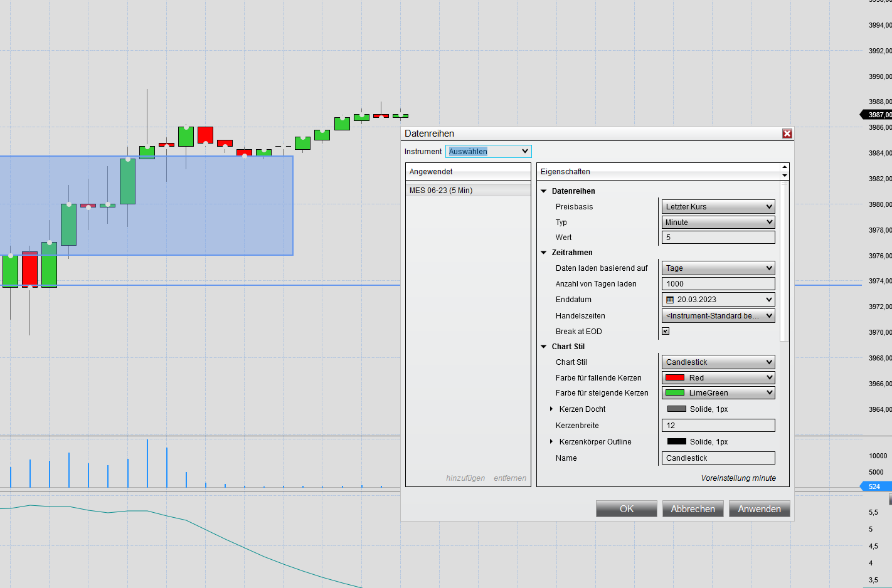Click the calendar icon in Enddatum field
Image resolution: width=892 pixels, height=588 pixels.
pos(670,300)
